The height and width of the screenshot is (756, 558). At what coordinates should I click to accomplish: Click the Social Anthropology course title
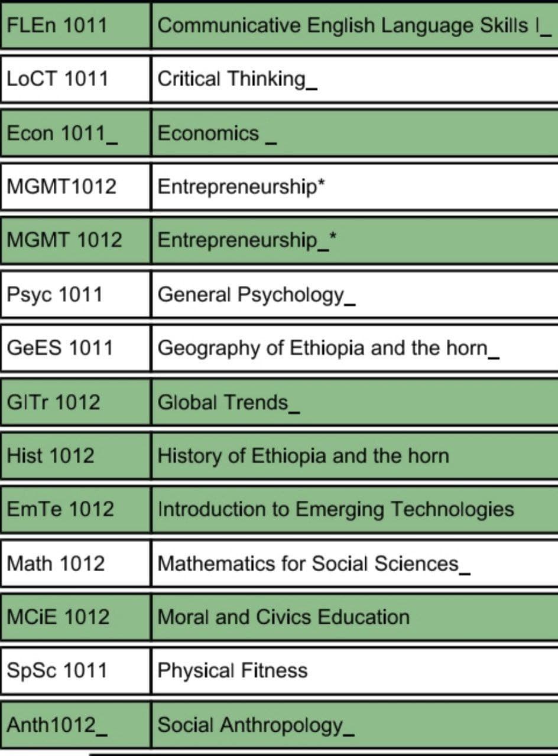pos(256,725)
